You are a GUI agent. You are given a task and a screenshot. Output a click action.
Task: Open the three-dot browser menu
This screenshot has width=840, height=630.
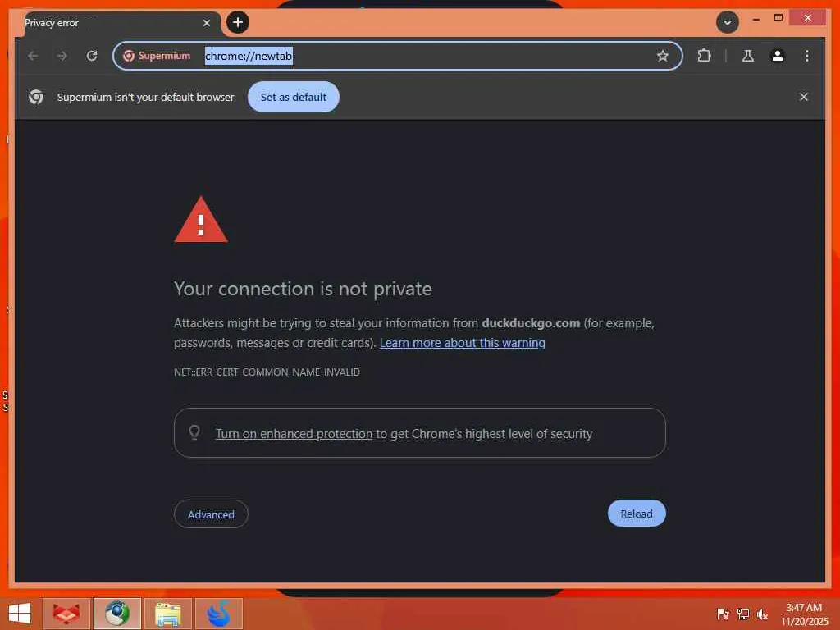click(807, 56)
